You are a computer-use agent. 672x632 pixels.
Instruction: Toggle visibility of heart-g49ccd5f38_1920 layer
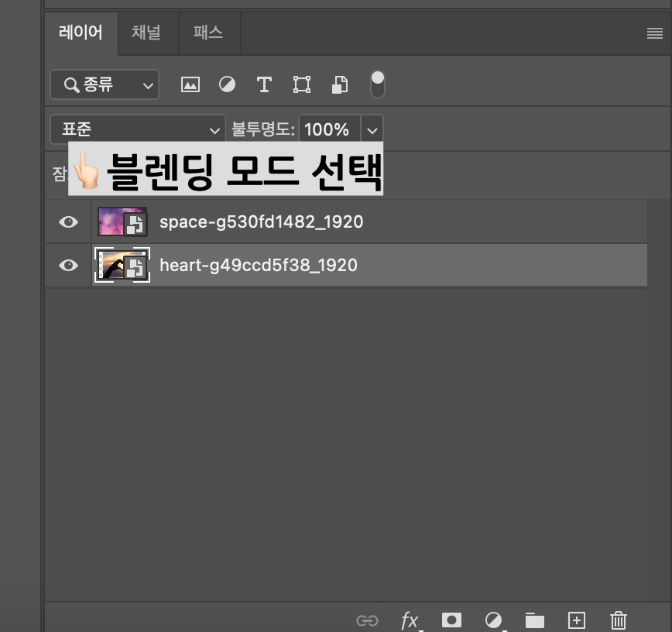[67, 265]
